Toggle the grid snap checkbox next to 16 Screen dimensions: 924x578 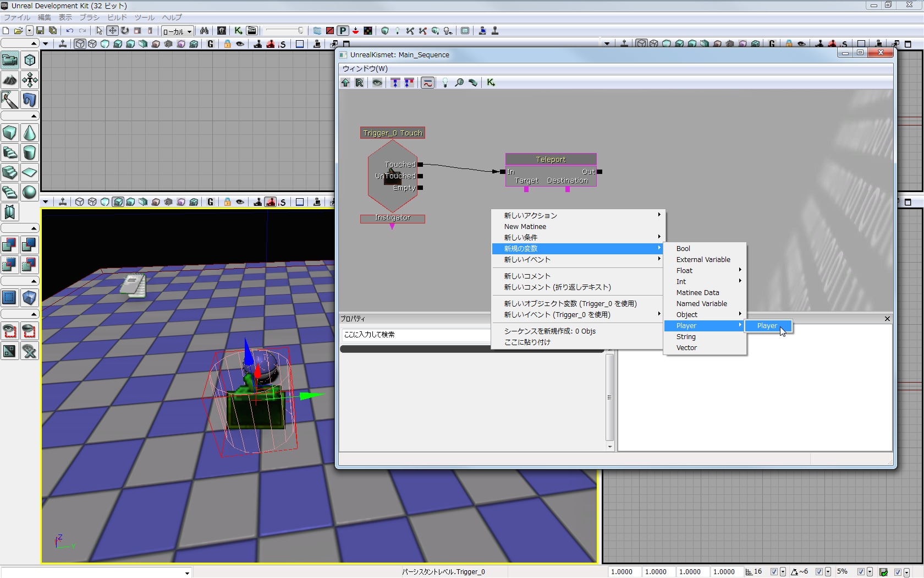pos(774,572)
